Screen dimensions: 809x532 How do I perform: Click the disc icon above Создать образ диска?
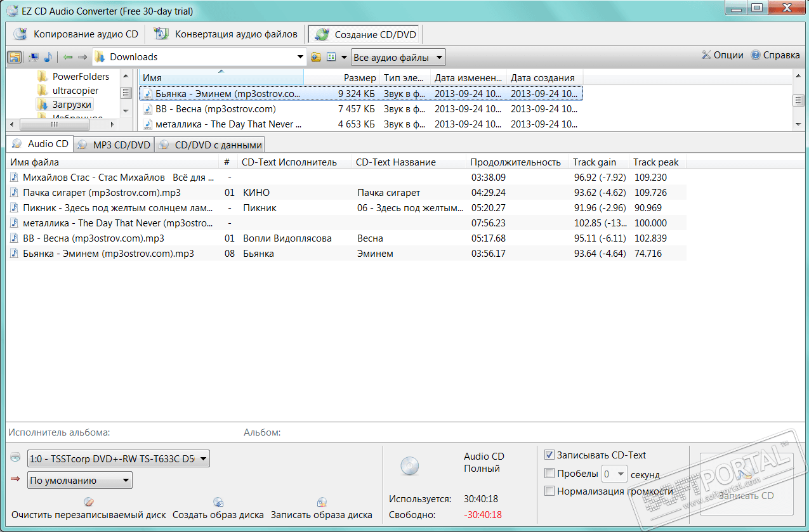[218, 502]
